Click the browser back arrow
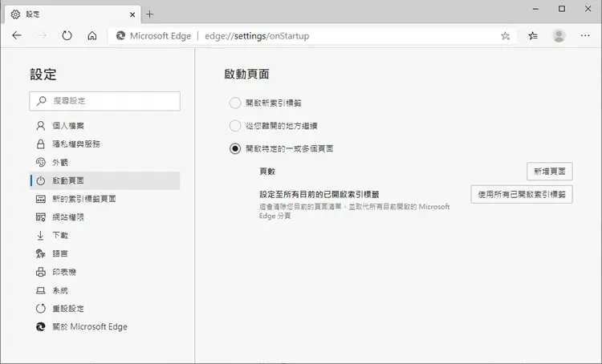 coord(17,35)
